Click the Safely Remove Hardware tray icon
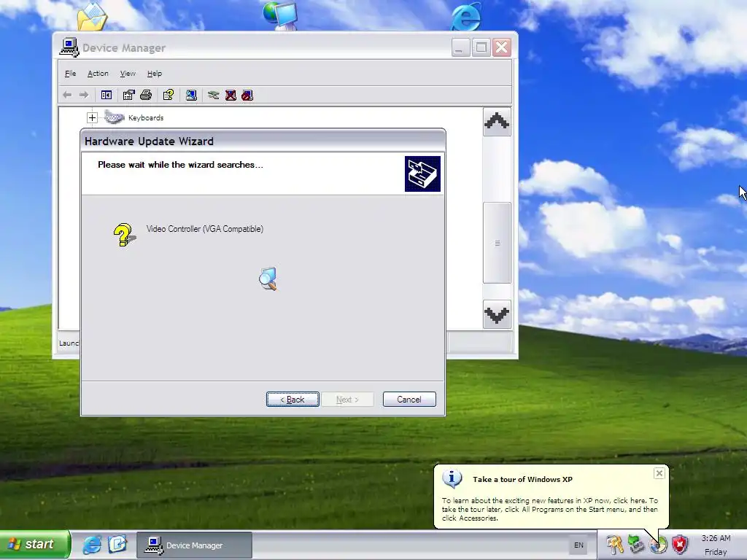This screenshot has height=560, width=747. tap(636, 544)
